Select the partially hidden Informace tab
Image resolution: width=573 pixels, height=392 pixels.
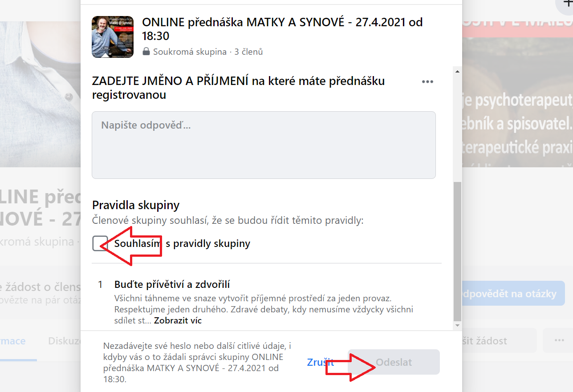12,341
